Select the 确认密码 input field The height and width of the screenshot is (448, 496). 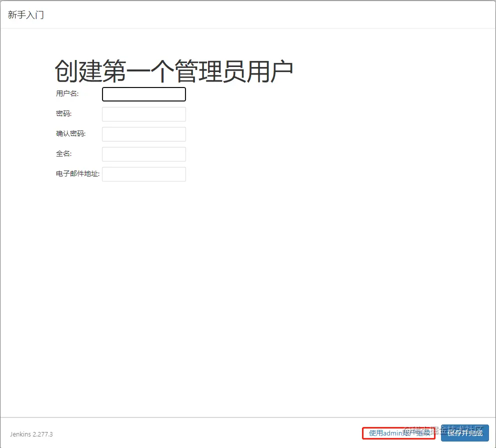tap(144, 134)
